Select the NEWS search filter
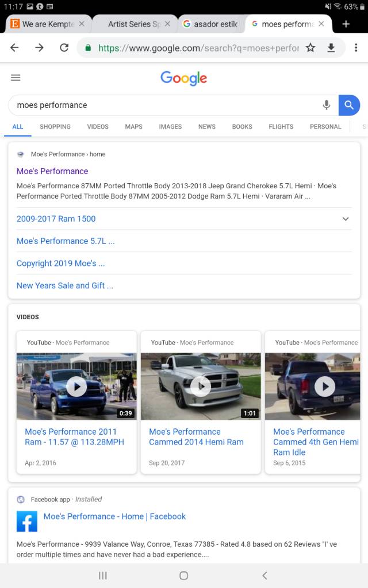This screenshot has width=368, height=588. pyautogui.click(x=207, y=127)
